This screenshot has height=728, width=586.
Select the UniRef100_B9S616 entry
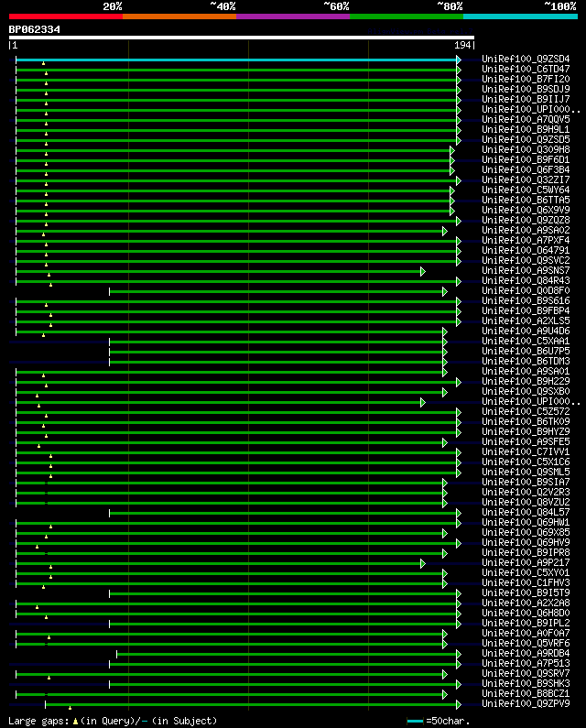526,301
